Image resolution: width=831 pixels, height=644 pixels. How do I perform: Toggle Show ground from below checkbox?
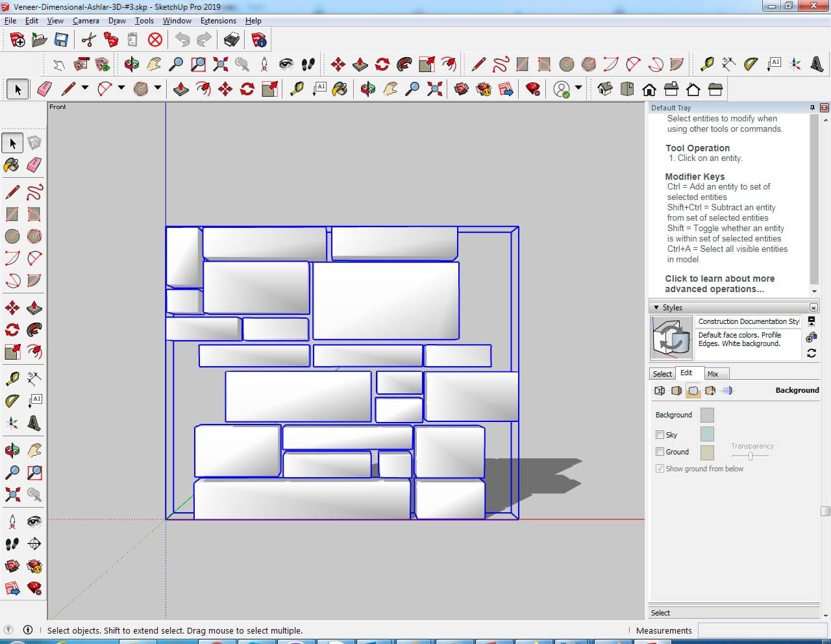[660, 469]
